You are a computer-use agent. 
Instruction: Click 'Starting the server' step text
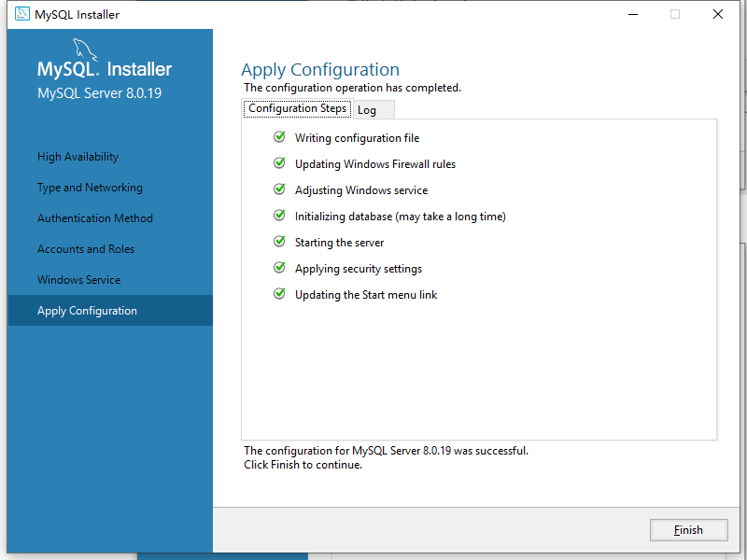pos(339,243)
